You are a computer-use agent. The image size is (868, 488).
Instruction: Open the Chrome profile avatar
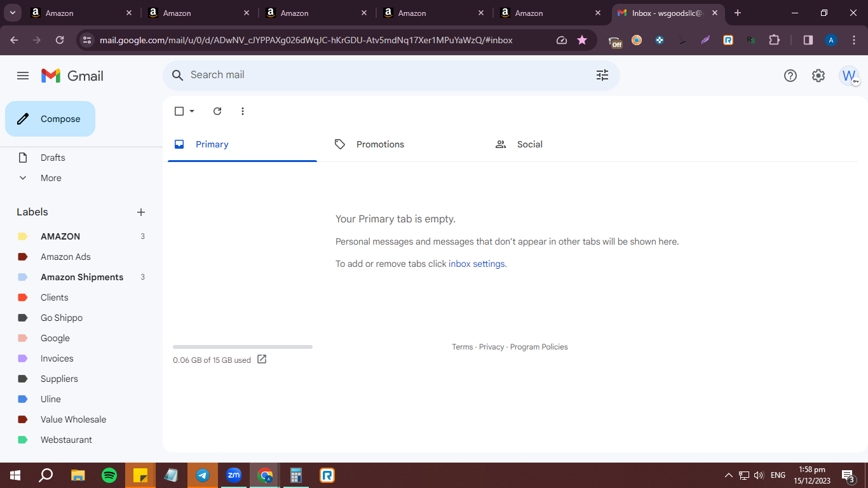pyautogui.click(x=831, y=40)
